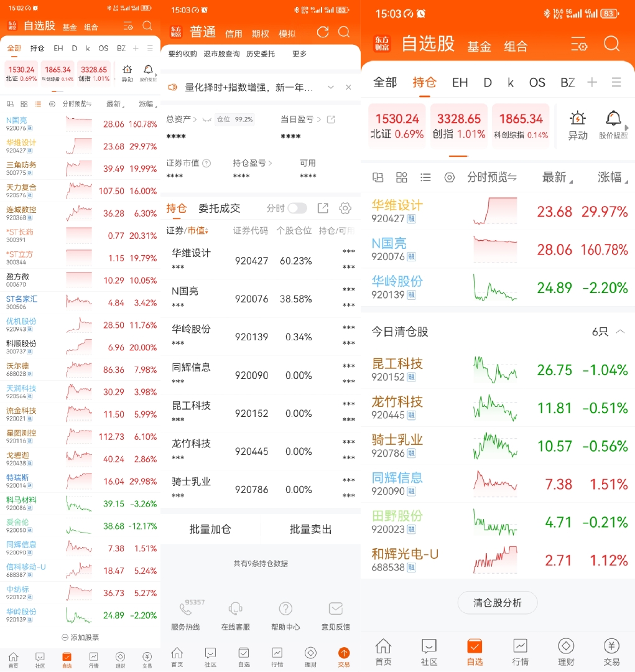This screenshot has height=672, width=635.
Task: Open 理财 in the 持仓-tab watchlist bottom bar
Action: (566, 652)
